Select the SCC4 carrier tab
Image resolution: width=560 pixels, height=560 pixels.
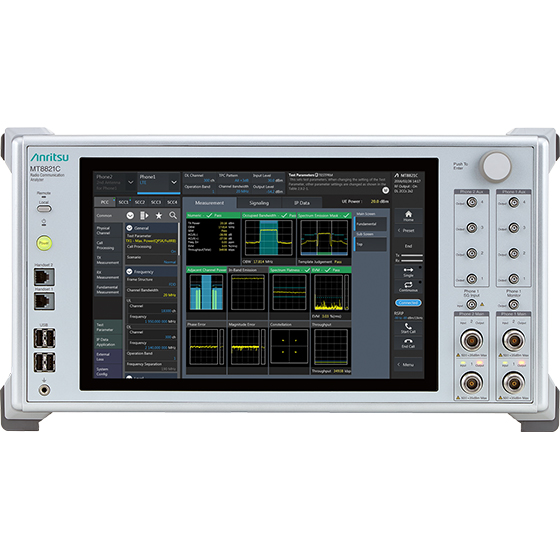coord(172,202)
